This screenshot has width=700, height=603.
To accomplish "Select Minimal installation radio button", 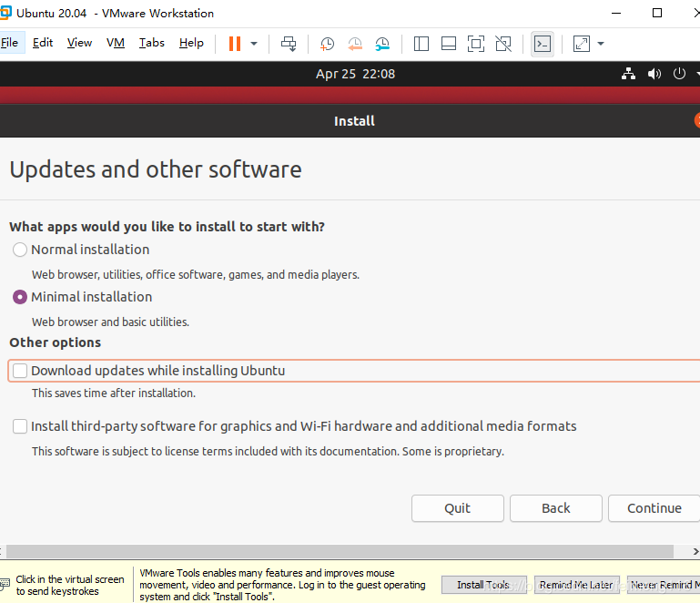I will tap(20, 297).
